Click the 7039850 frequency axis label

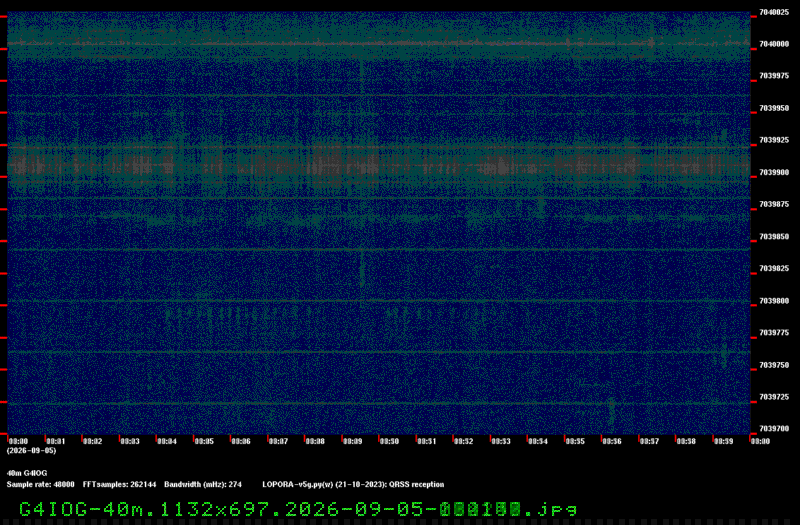(773, 237)
